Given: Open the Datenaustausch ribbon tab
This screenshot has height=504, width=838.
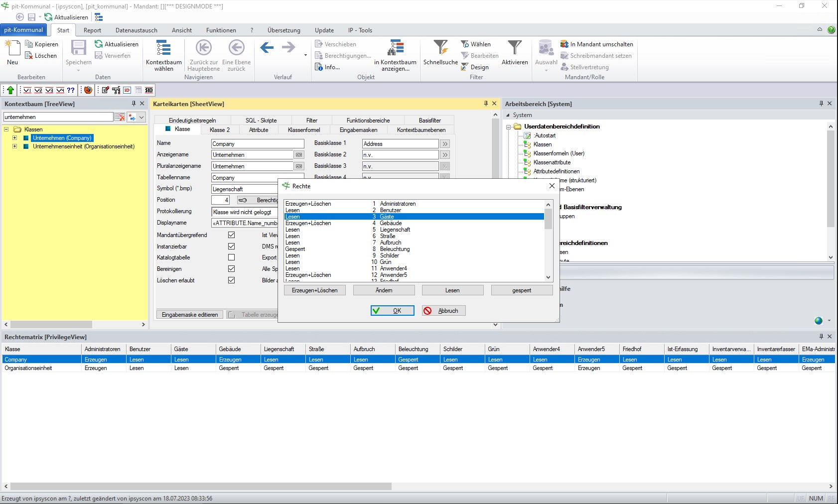Looking at the screenshot, I should [136, 30].
